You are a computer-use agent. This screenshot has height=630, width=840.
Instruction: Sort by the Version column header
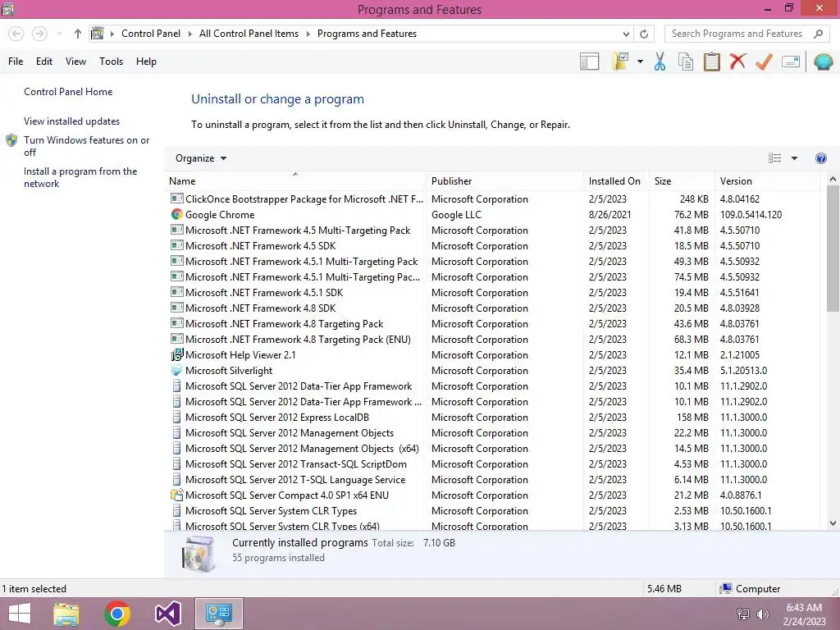pyautogui.click(x=767, y=181)
